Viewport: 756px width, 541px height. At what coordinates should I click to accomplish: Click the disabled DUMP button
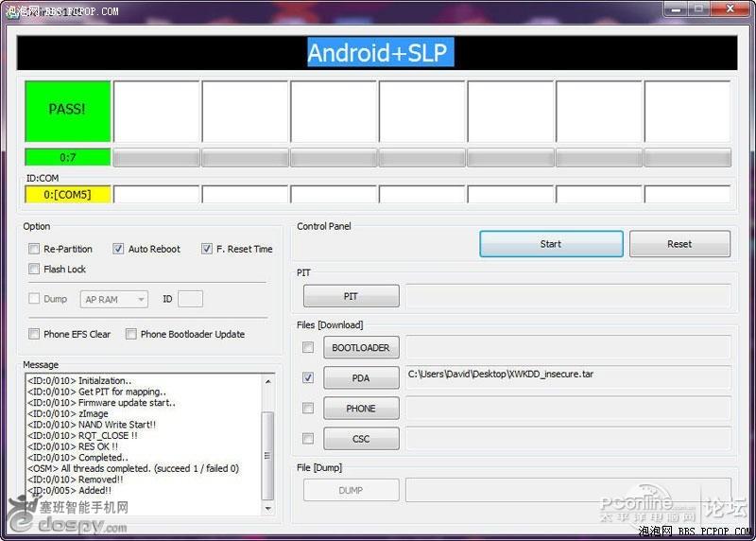coord(351,490)
